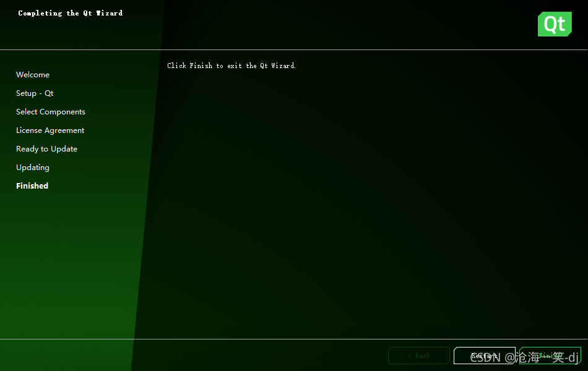Select the License Agreement step
Image resolution: width=588 pixels, height=371 pixels.
[x=50, y=130]
